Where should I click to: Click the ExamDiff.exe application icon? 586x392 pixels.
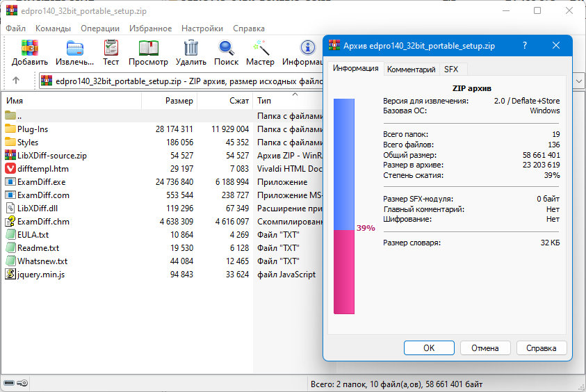click(10, 181)
